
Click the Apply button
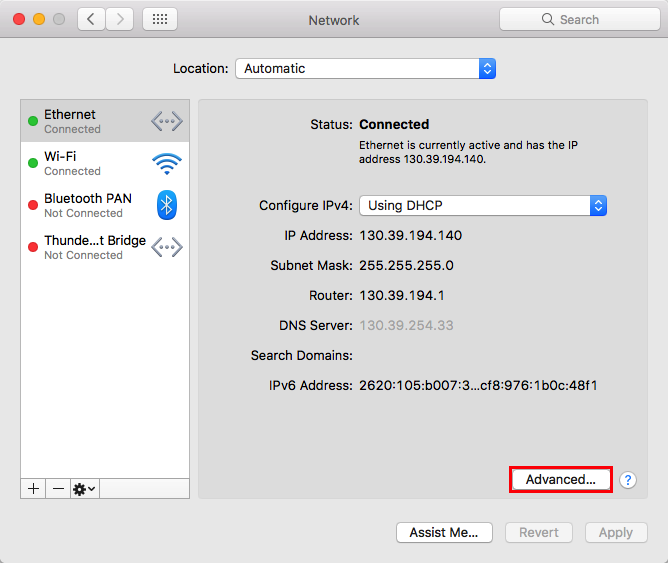[616, 532]
